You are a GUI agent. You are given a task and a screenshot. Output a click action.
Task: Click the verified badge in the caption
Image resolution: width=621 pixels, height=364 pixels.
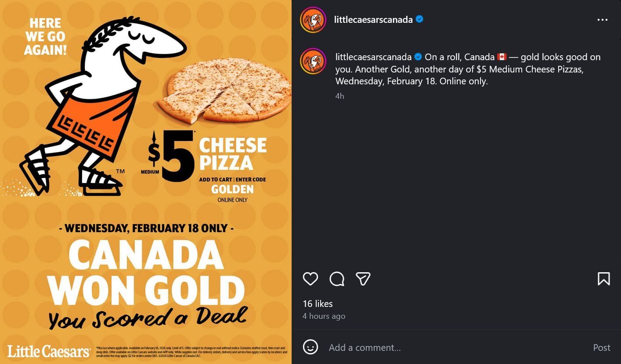[x=418, y=57]
